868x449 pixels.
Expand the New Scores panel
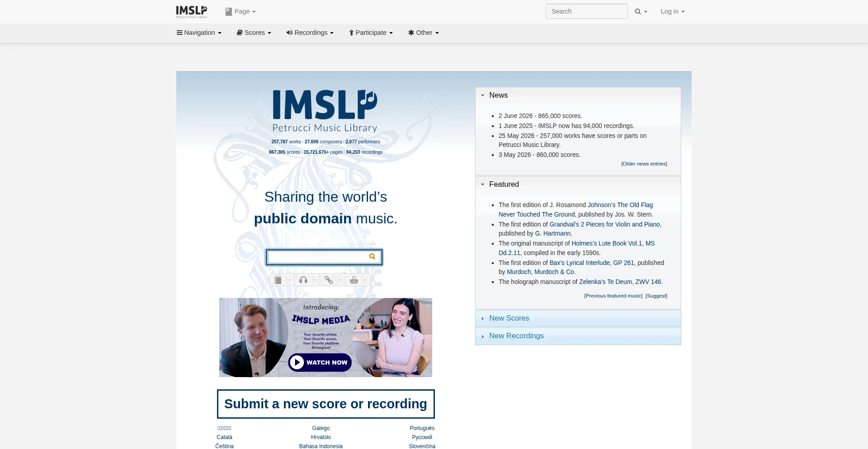pyautogui.click(x=578, y=318)
